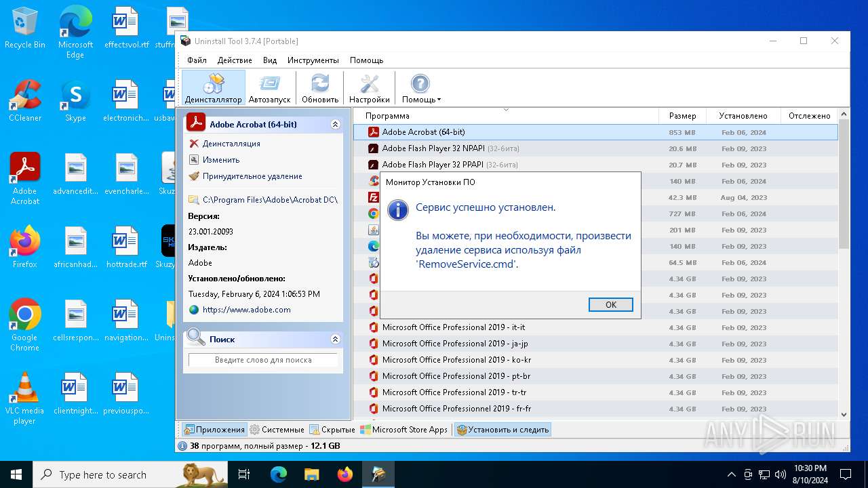Select Adobe Acrobat (64-bit) row in list

pos(595,132)
